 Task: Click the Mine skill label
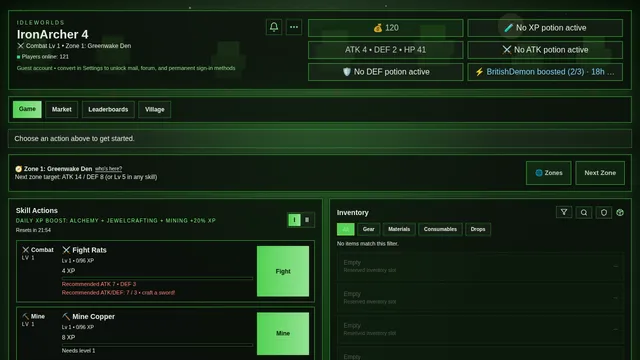pyautogui.click(x=33, y=316)
